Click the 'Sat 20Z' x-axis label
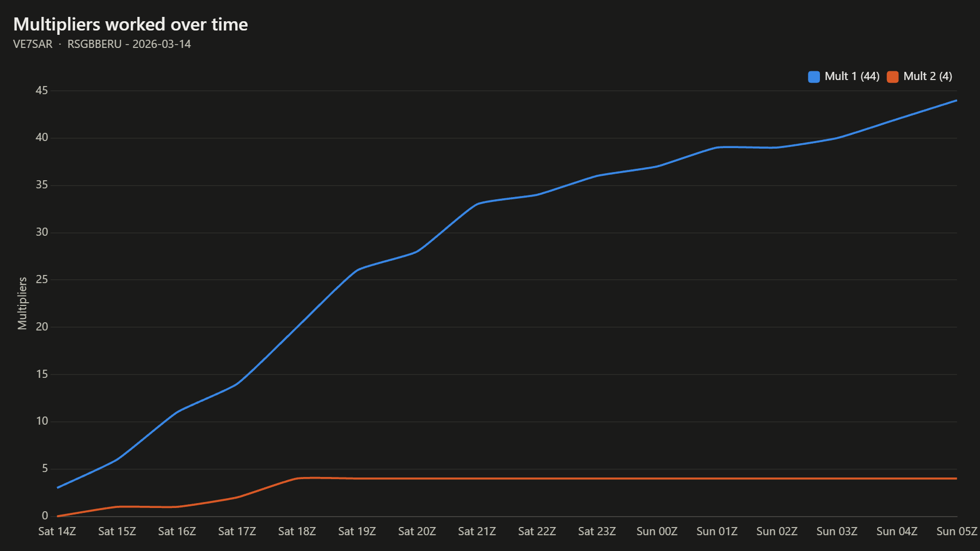The height and width of the screenshot is (551, 980). point(417,531)
